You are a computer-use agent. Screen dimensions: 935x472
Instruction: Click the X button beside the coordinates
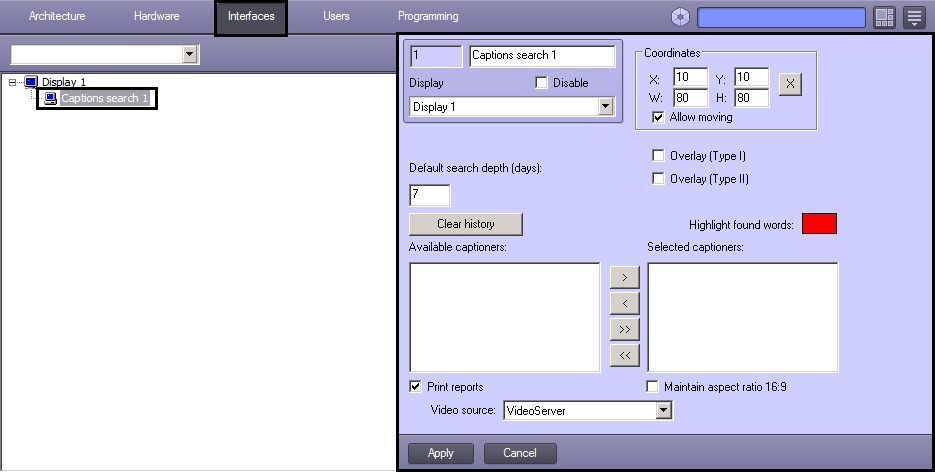coord(790,84)
